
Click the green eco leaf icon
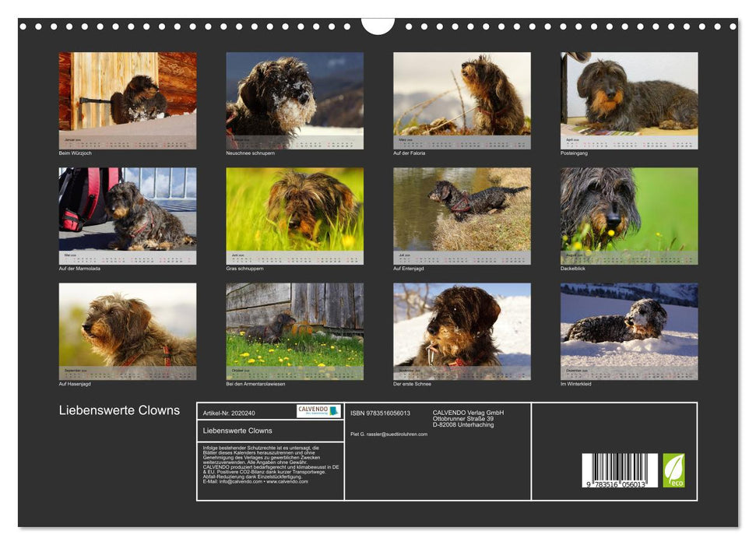[673, 470]
